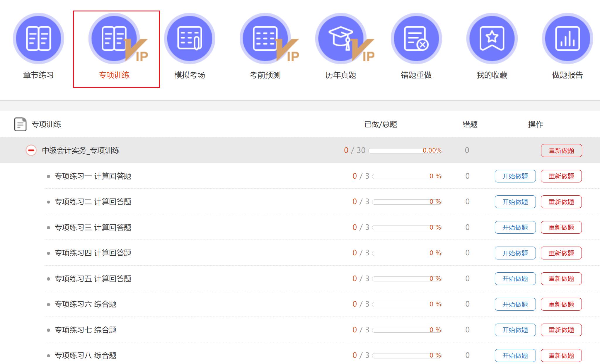Screen dimensions: 600x364
Task: Click the document icon beside 专项训练 header
Action: (x=20, y=124)
